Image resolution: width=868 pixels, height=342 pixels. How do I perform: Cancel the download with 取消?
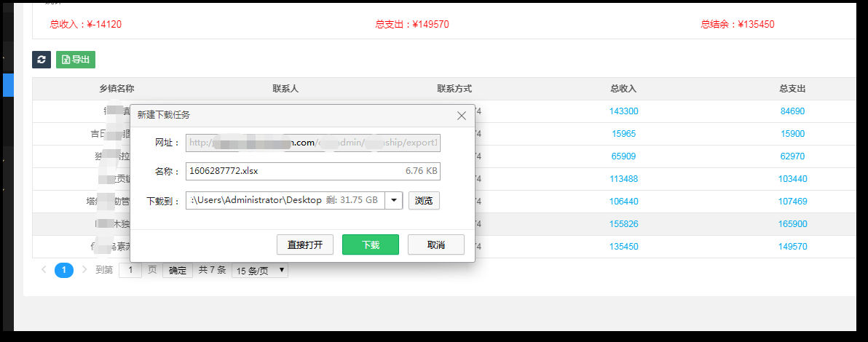point(435,244)
